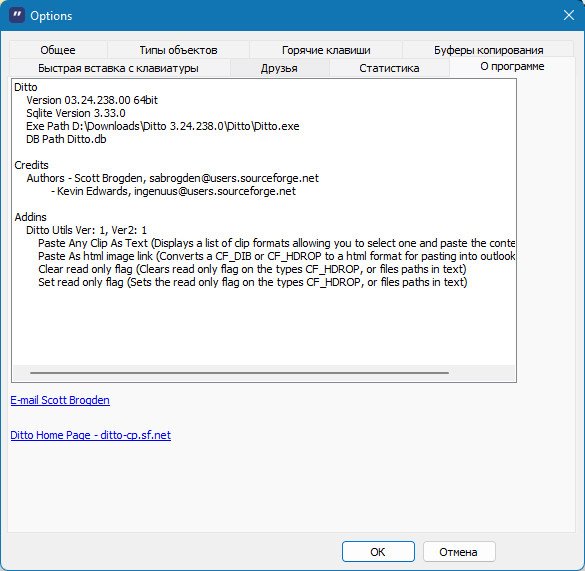Confirm with the OK button

378,552
